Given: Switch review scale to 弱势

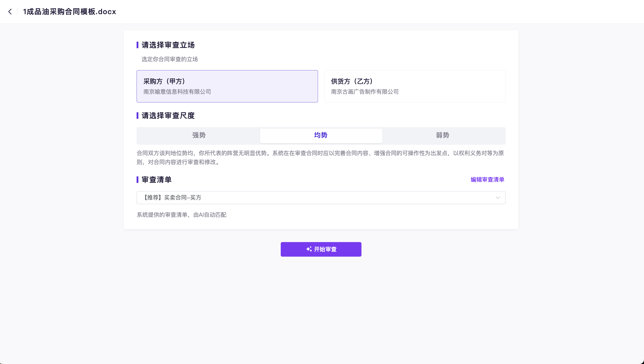Looking at the screenshot, I should [x=442, y=135].
